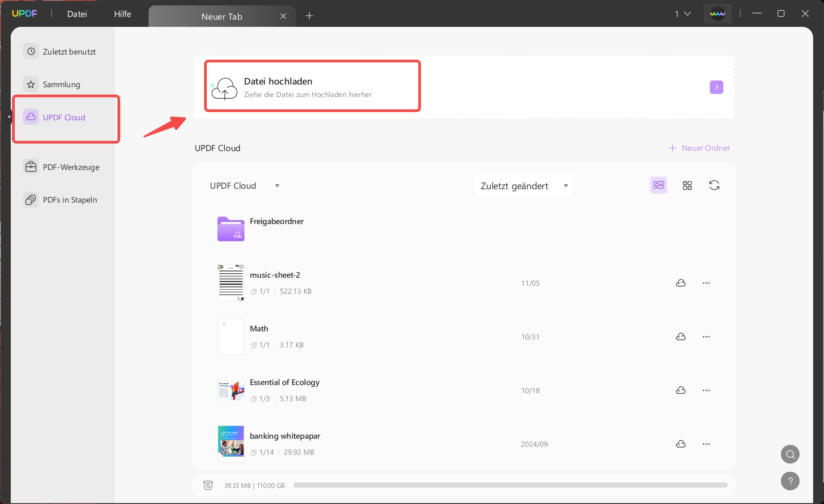Screen dimensions: 824x504
Task: Open the music-sheet-2 file name
Action: click(275, 275)
